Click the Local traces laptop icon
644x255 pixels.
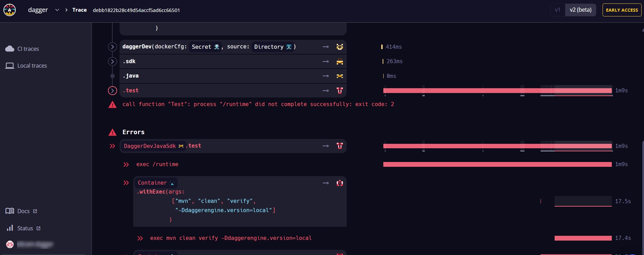(10, 66)
